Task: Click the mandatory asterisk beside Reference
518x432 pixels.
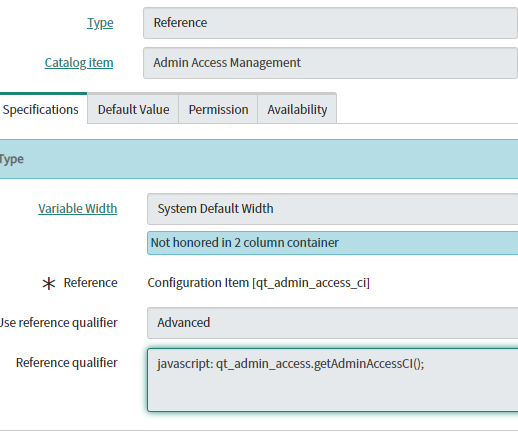Action: (49, 284)
